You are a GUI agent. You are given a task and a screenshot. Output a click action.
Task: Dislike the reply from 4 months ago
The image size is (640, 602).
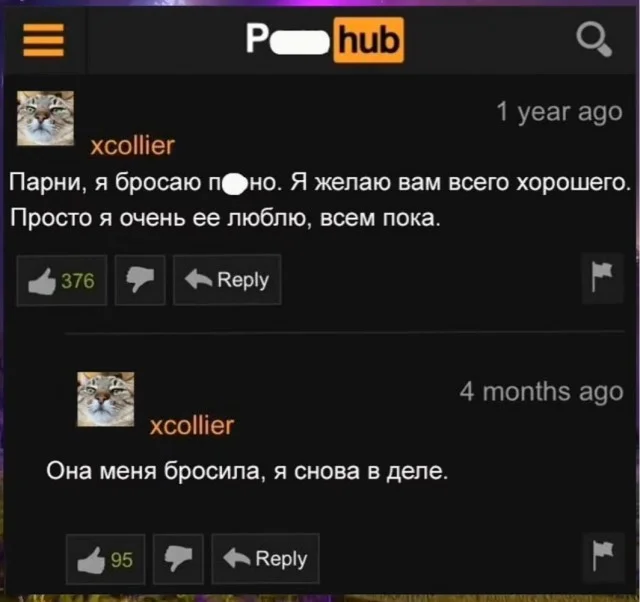pos(178,559)
